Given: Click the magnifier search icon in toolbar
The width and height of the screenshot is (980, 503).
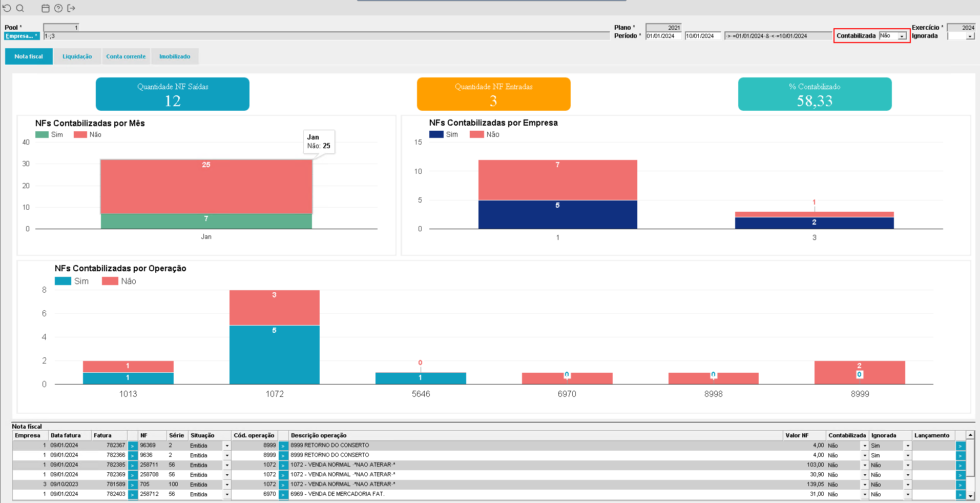Looking at the screenshot, I should click(x=20, y=8).
